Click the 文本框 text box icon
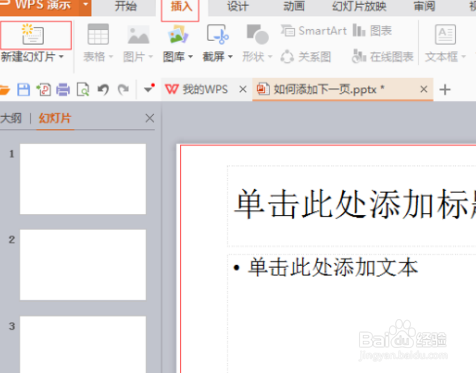Viewport: 476px width, 373px height. pos(445,34)
